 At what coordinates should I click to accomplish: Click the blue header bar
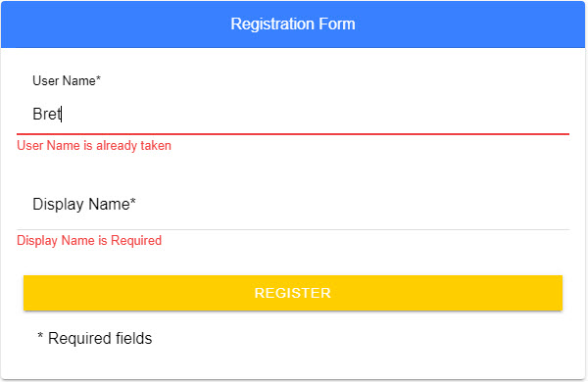[x=293, y=24]
